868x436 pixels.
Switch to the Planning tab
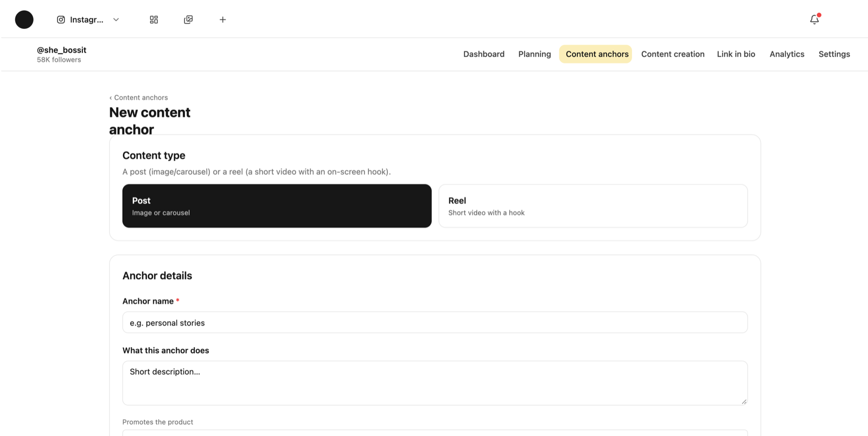click(534, 54)
